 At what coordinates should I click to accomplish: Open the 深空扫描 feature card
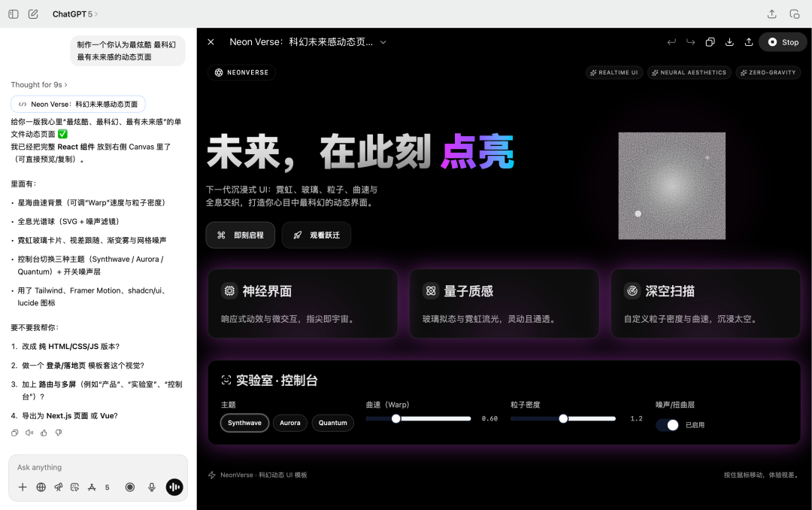tap(706, 304)
